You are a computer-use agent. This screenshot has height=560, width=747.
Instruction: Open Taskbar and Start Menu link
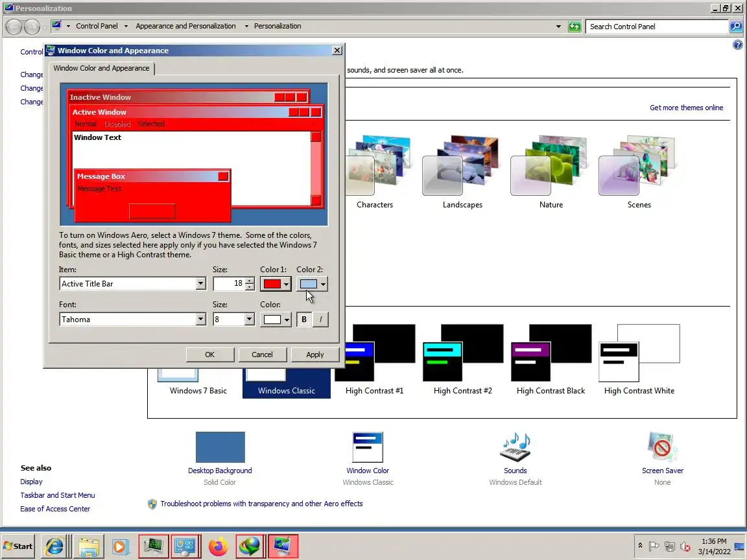coord(58,495)
